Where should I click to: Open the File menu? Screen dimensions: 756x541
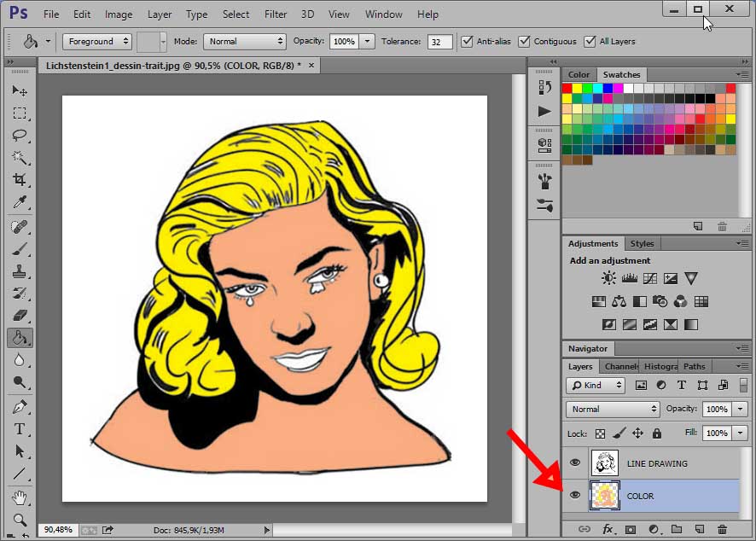pyautogui.click(x=51, y=15)
